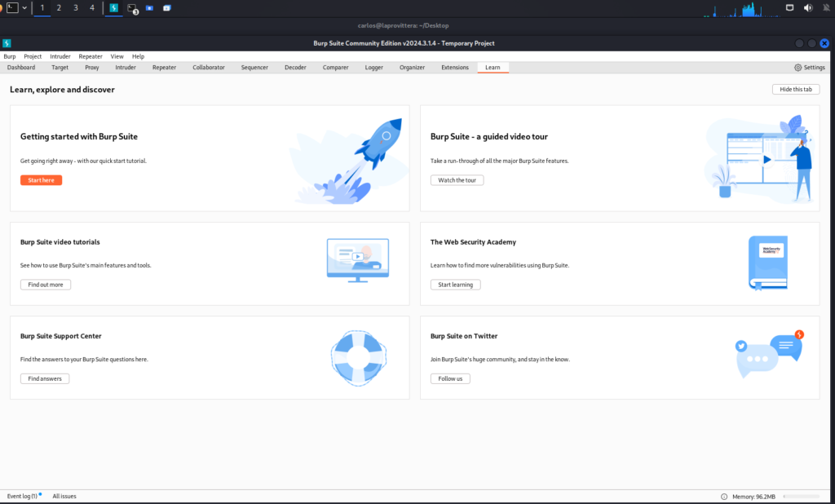Switch to the Decoder tab

click(295, 68)
